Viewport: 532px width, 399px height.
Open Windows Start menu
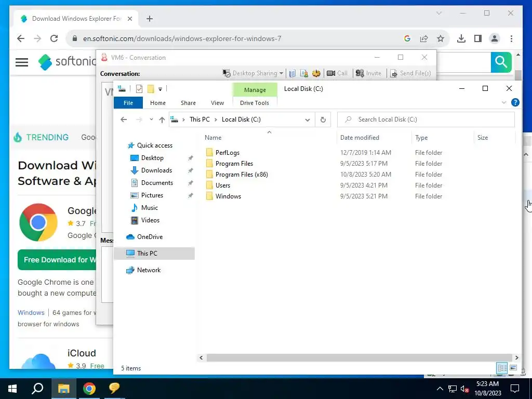tap(12, 389)
